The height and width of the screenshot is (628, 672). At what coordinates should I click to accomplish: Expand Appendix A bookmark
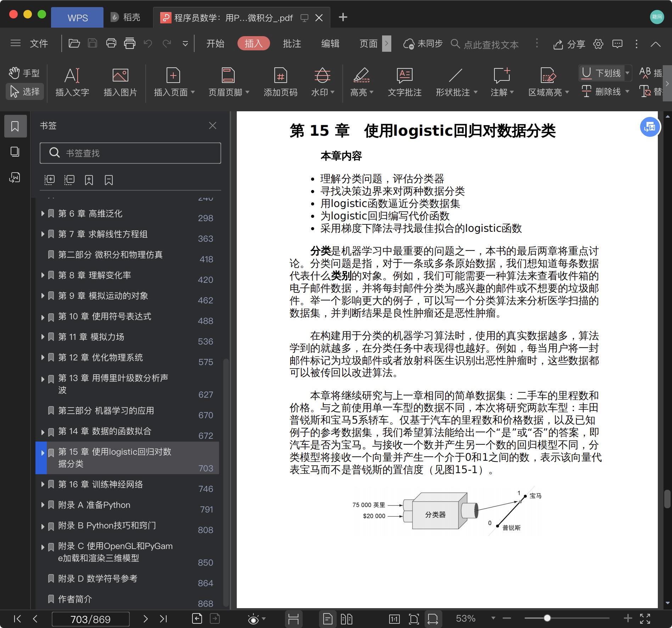tap(43, 505)
